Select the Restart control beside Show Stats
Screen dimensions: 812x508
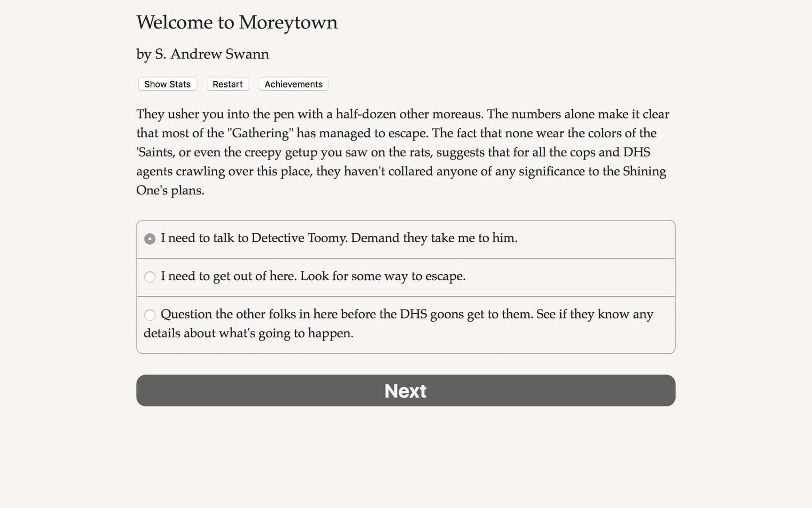[x=227, y=84]
